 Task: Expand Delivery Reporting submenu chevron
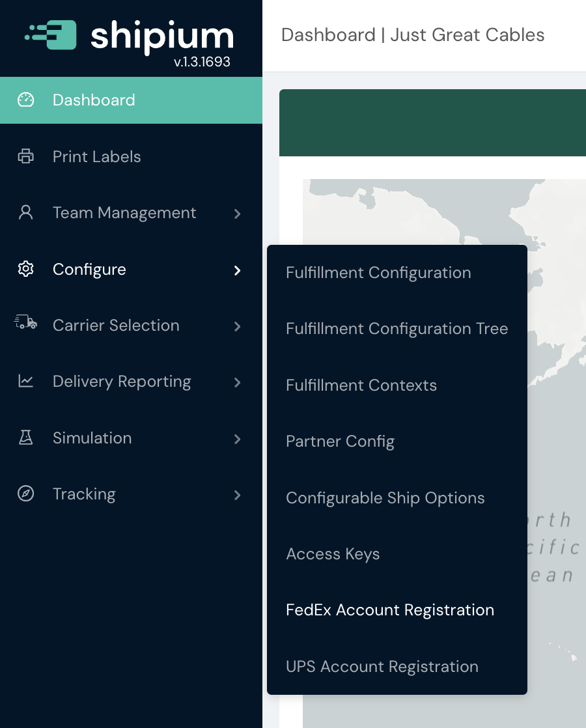click(x=237, y=383)
